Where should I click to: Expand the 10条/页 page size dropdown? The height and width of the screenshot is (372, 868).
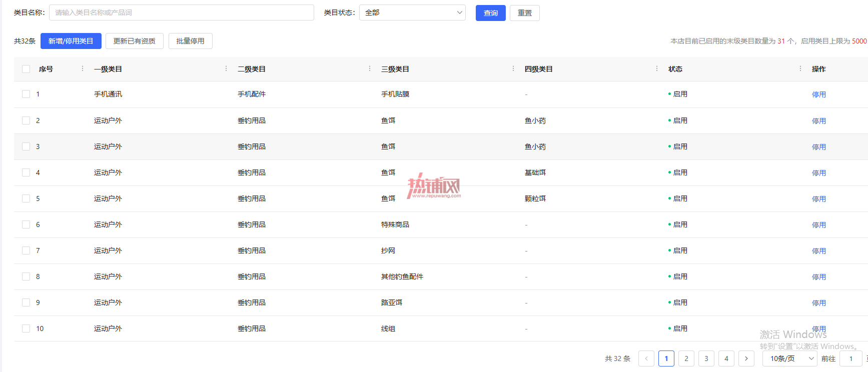pyautogui.click(x=789, y=358)
